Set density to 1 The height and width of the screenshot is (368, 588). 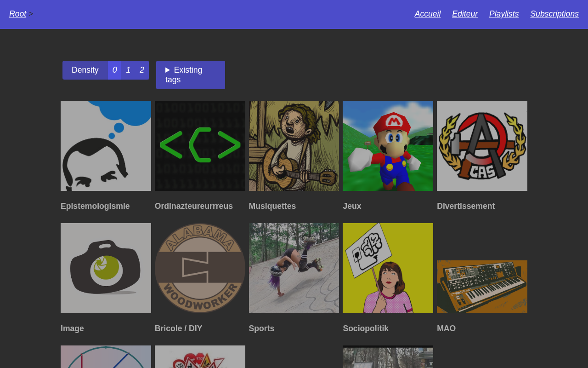[x=128, y=70]
